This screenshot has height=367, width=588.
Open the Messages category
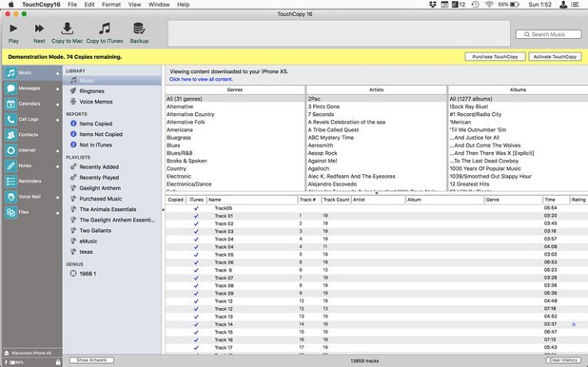click(x=32, y=88)
